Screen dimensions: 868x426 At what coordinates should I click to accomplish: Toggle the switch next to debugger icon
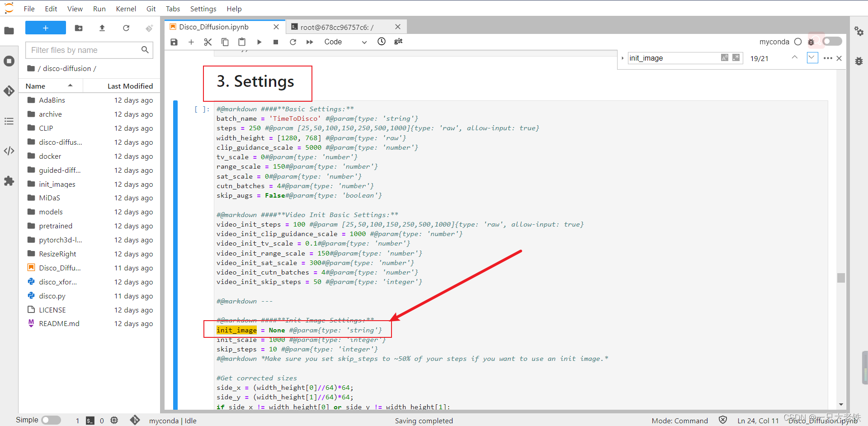[832, 41]
